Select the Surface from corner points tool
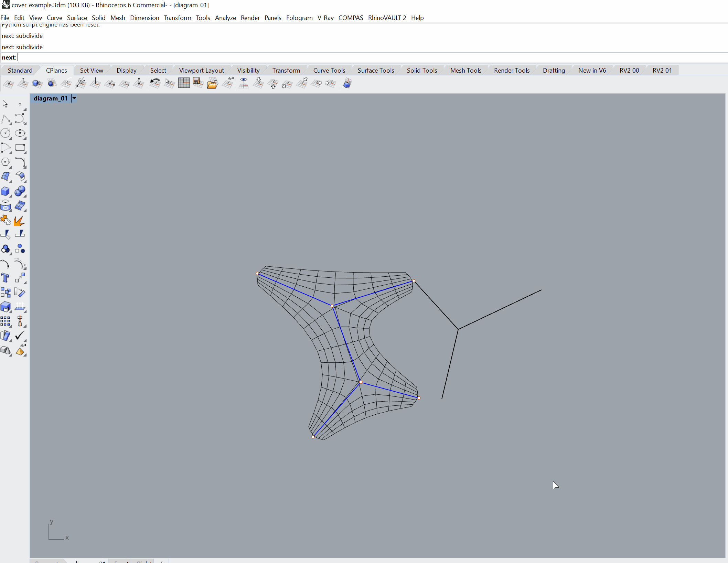Screen dimensions: 728x563 click(6, 177)
